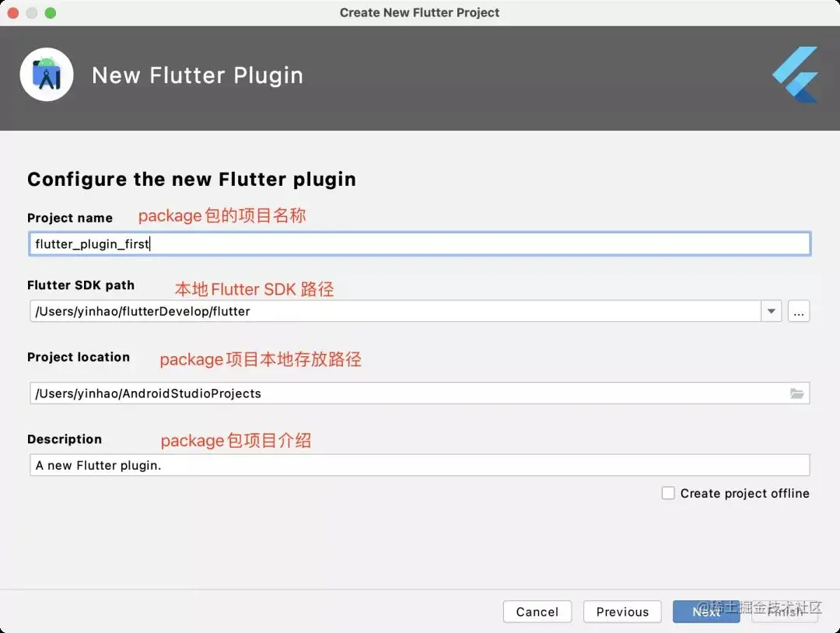Expand the Flutter SDK path dropdown

coord(771,311)
